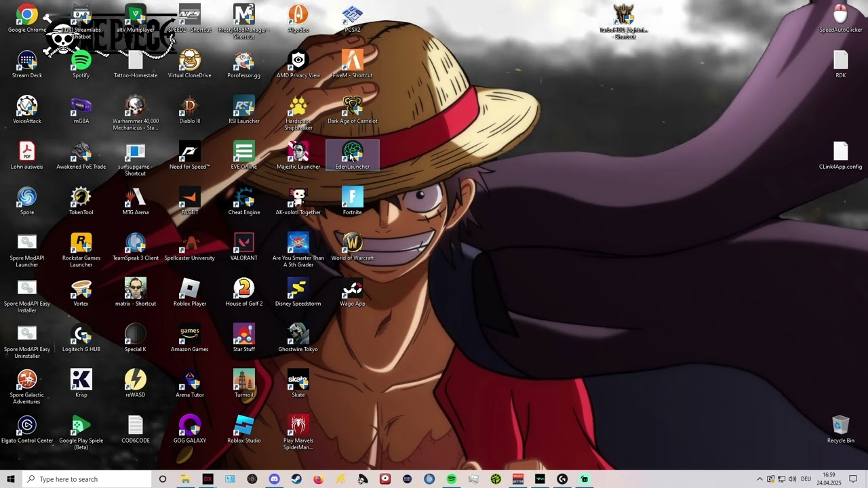Launch Disney Speedstorm from the desktop
868x488 pixels.
click(298, 291)
